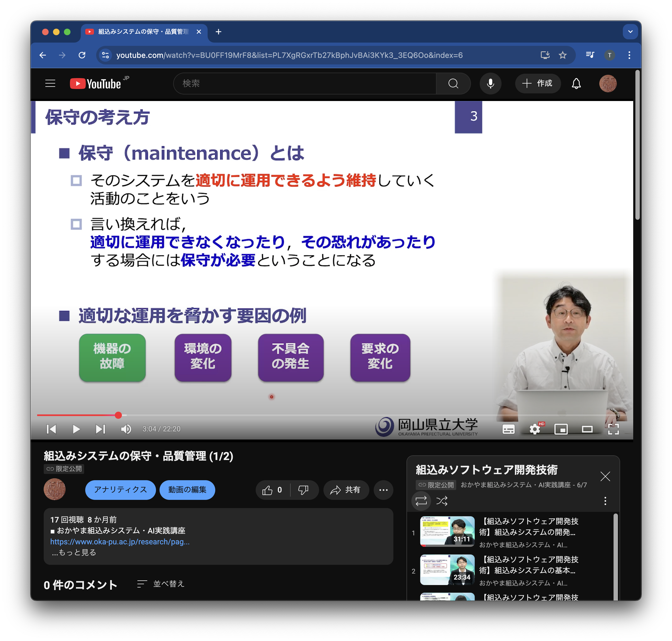Click the video time display 3:04 / 22:20
The height and width of the screenshot is (641, 672).
(161, 429)
